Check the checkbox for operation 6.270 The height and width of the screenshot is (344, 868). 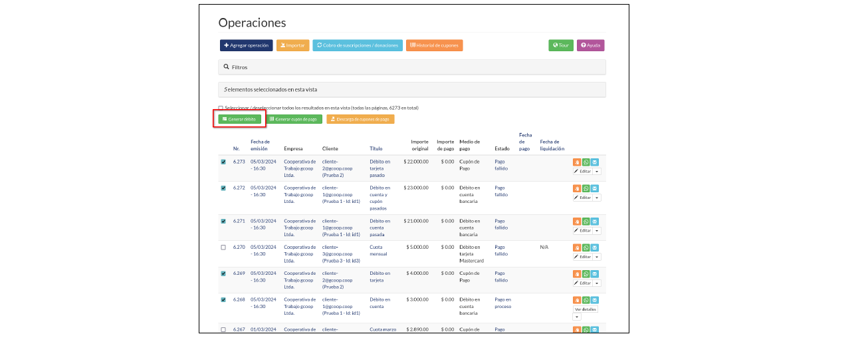coord(223,248)
